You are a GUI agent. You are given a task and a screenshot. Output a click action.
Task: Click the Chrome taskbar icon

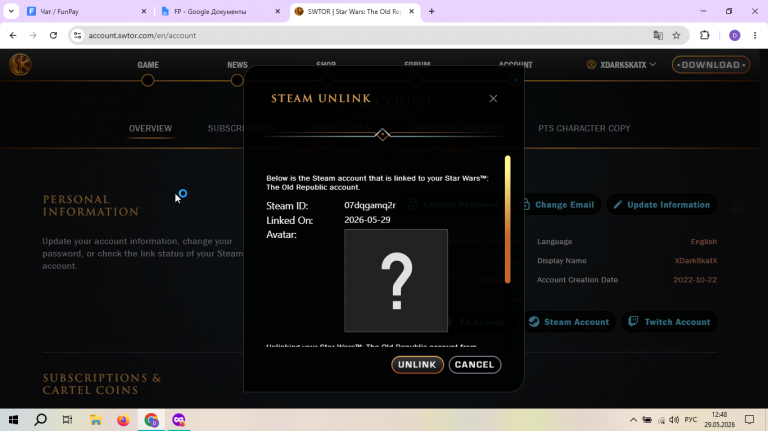tap(151, 420)
